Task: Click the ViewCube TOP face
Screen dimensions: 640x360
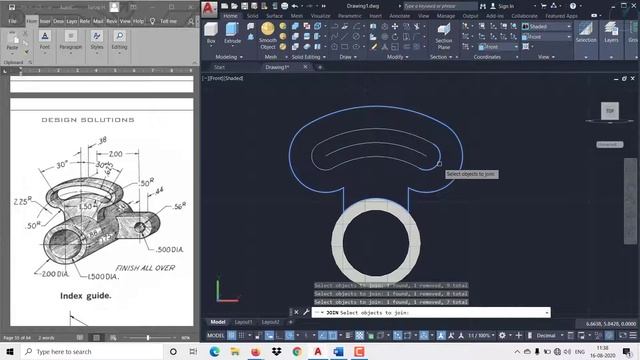Action: (x=610, y=111)
